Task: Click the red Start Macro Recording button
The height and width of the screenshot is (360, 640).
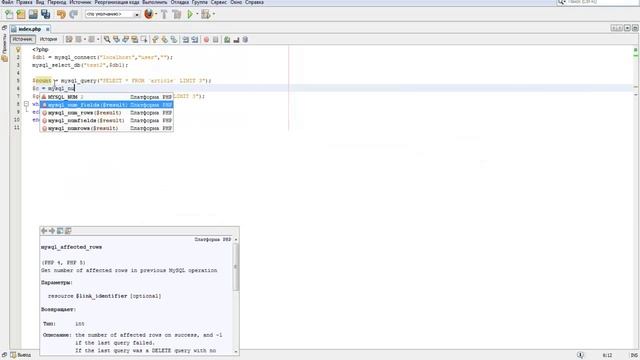Action: tap(206, 40)
